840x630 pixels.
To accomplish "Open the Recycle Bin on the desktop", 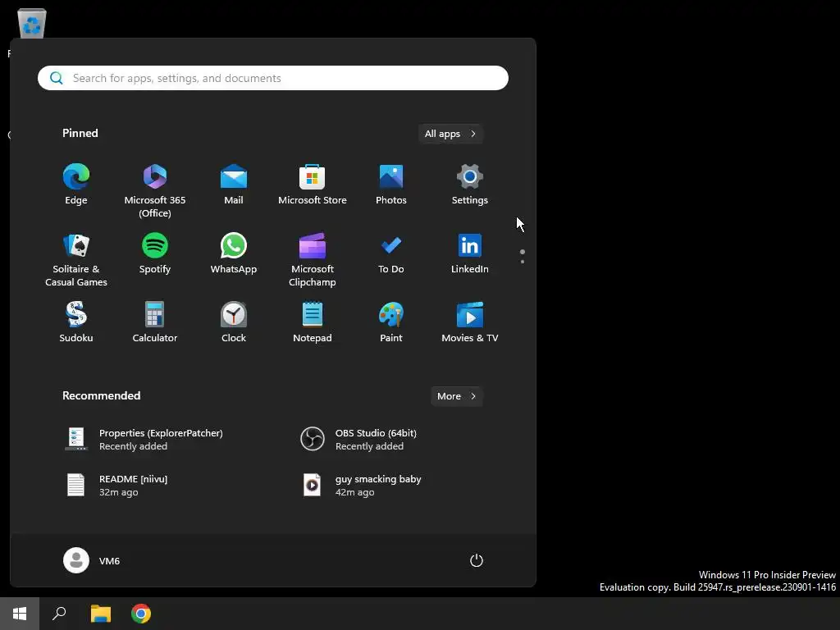I will (x=32, y=23).
